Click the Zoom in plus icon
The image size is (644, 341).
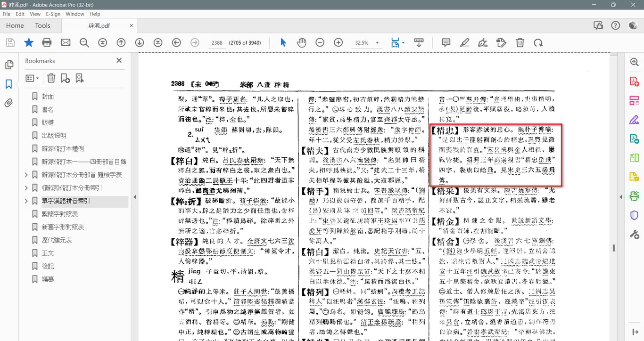[338, 43]
